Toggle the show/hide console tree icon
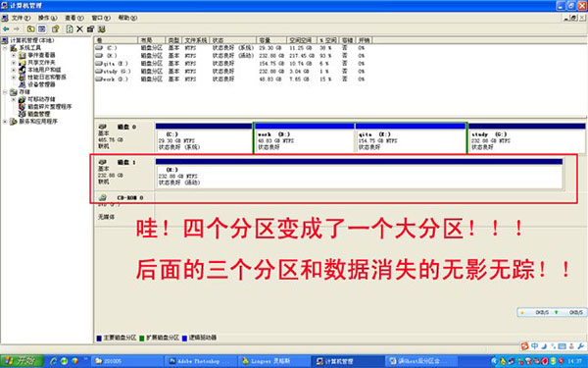This screenshot has width=588, height=368. coord(41,28)
